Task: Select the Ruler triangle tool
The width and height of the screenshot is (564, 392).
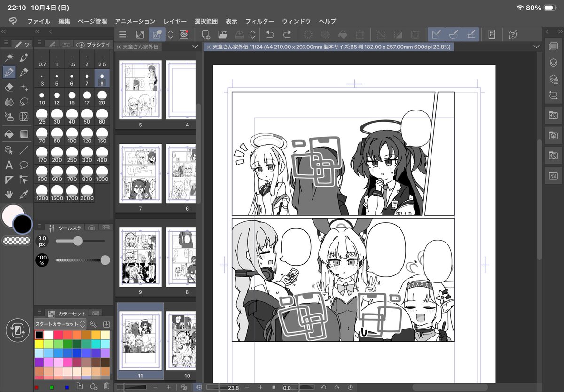Action: coord(9,180)
